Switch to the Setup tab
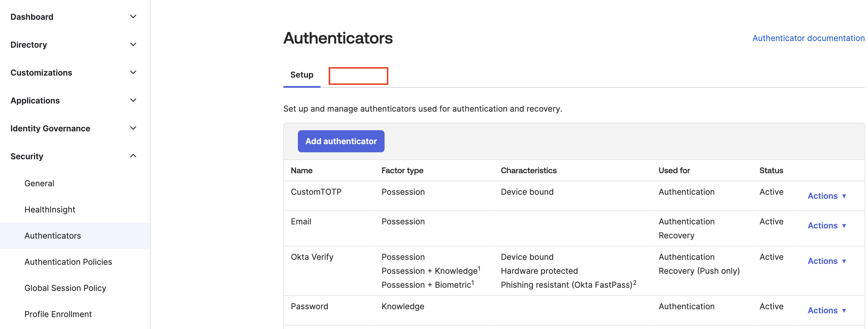 coord(302,75)
